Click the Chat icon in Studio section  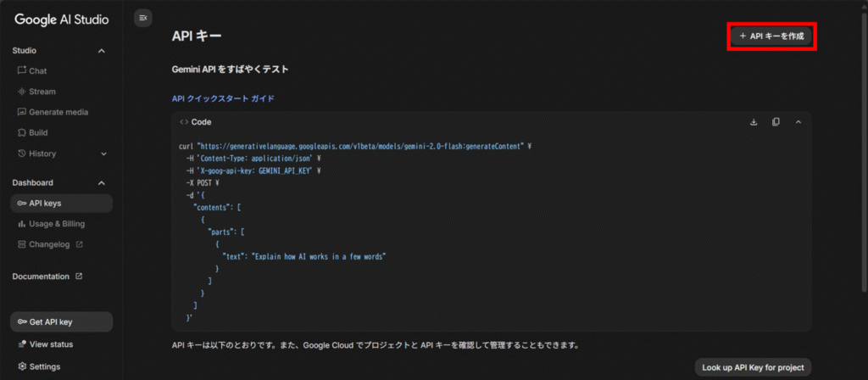tap(22, 71)
